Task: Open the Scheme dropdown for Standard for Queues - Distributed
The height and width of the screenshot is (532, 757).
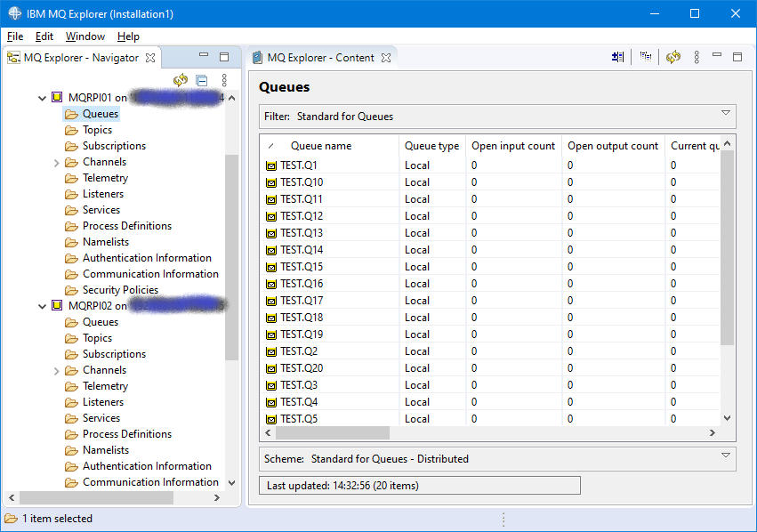Action: (728, 459)
